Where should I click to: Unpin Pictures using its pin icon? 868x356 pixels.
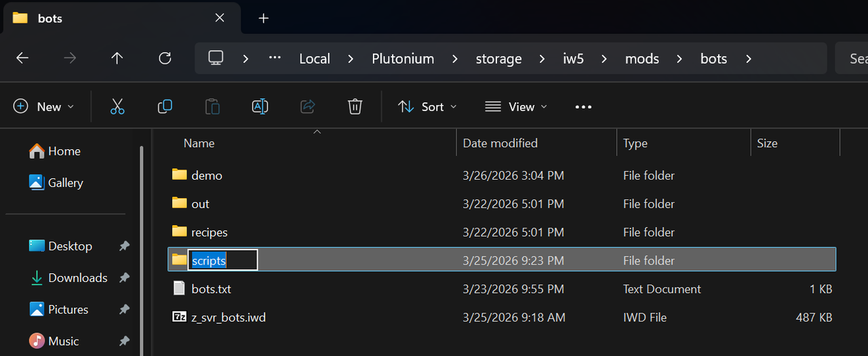point(124,310)
